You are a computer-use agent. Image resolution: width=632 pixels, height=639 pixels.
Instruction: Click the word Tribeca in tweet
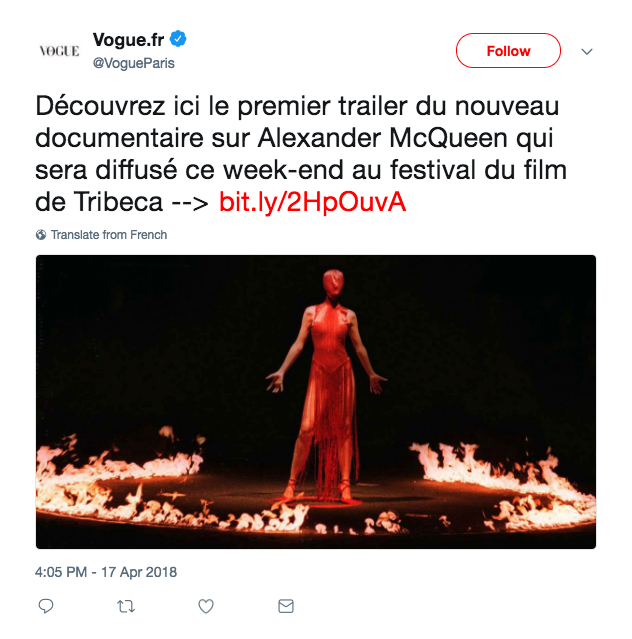118,202
